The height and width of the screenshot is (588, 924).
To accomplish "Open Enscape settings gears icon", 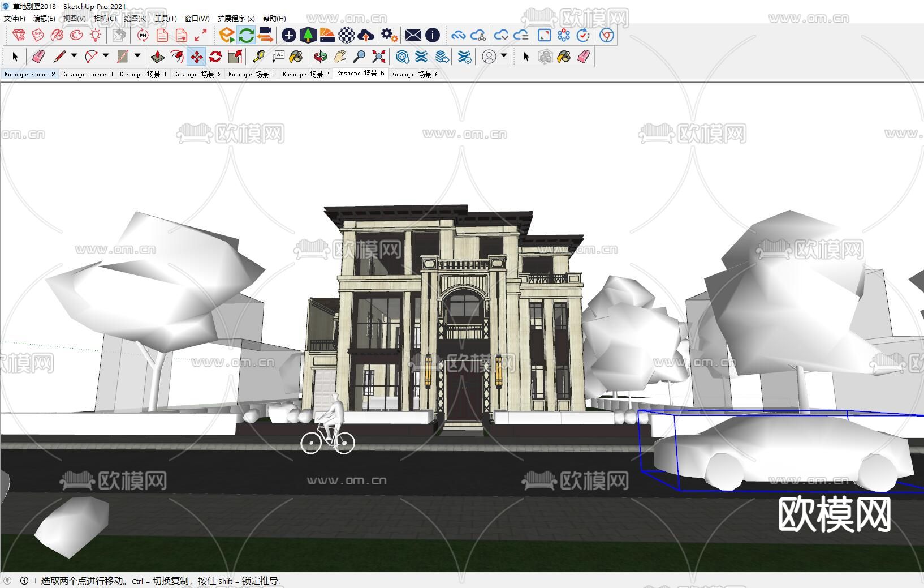I will [389, 35].
